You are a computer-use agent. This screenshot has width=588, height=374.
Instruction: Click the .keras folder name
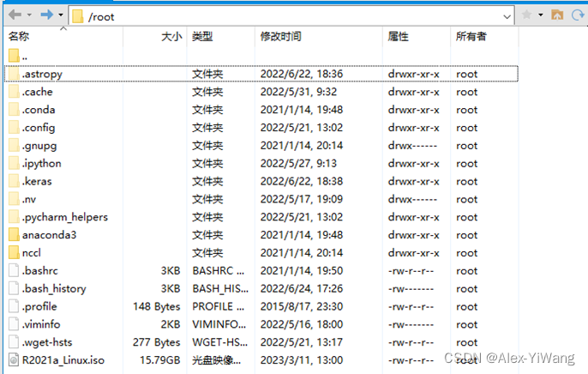[x=37, y=182]
